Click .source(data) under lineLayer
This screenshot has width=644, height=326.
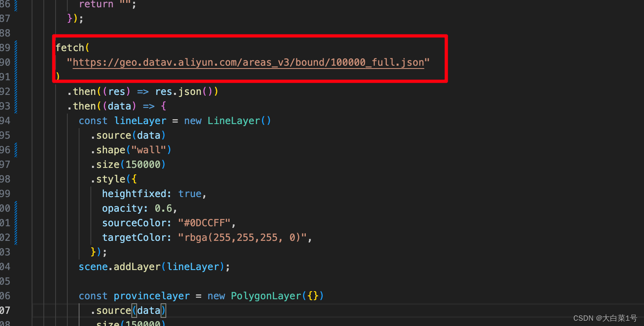click(128, 135)
